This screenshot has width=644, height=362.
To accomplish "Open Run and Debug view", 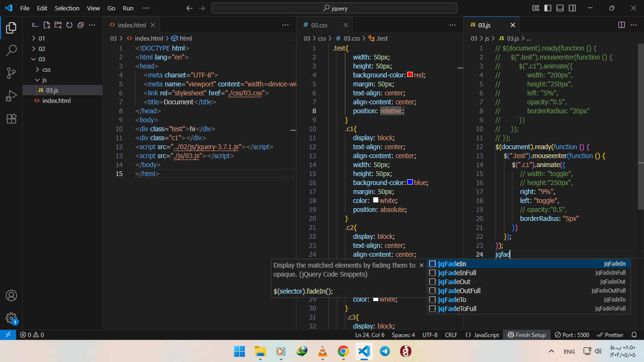I will [x=11, y=96].
